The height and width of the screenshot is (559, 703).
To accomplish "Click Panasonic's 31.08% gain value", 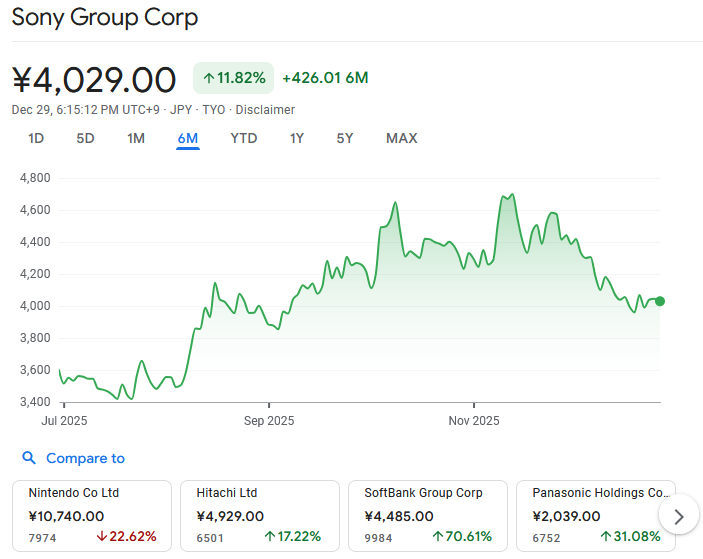I will click(x=630, y=537).
